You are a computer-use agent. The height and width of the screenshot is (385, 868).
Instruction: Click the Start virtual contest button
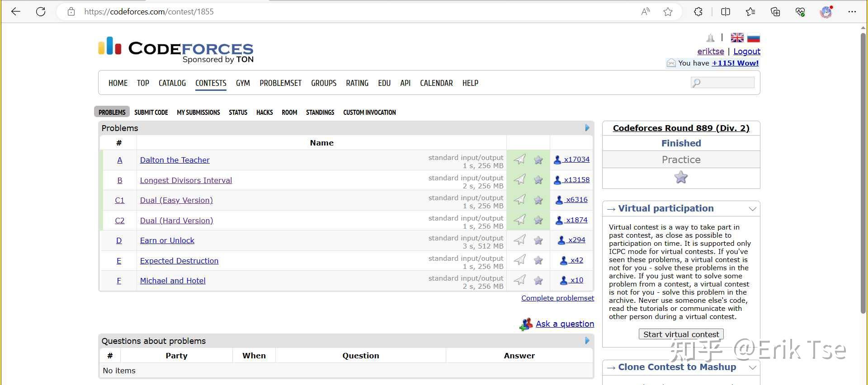pyautogui.click(x=681, y=334)
